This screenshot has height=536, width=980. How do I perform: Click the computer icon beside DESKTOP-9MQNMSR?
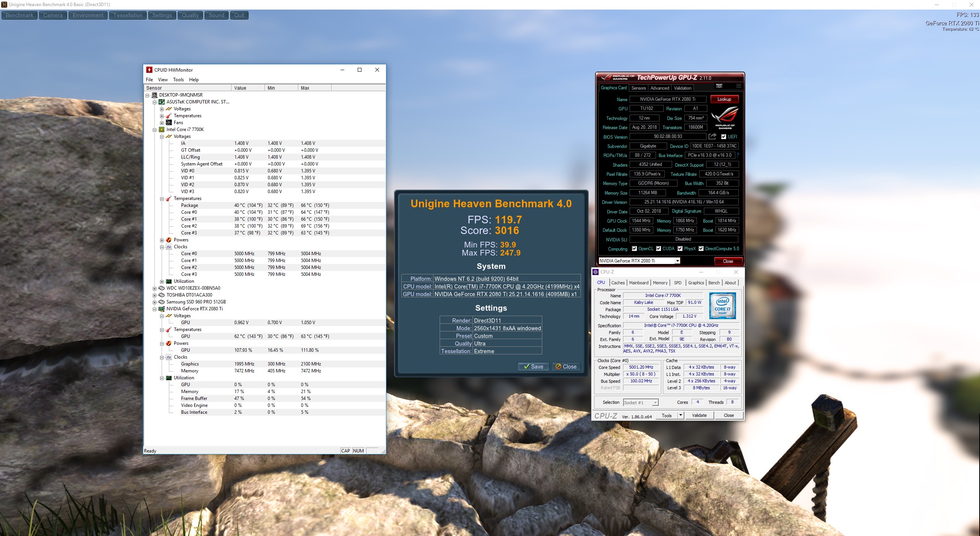[155, 95]
